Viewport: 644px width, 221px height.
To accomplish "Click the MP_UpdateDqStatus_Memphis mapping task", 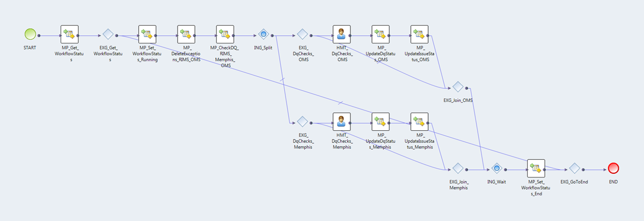I will 380,121.
